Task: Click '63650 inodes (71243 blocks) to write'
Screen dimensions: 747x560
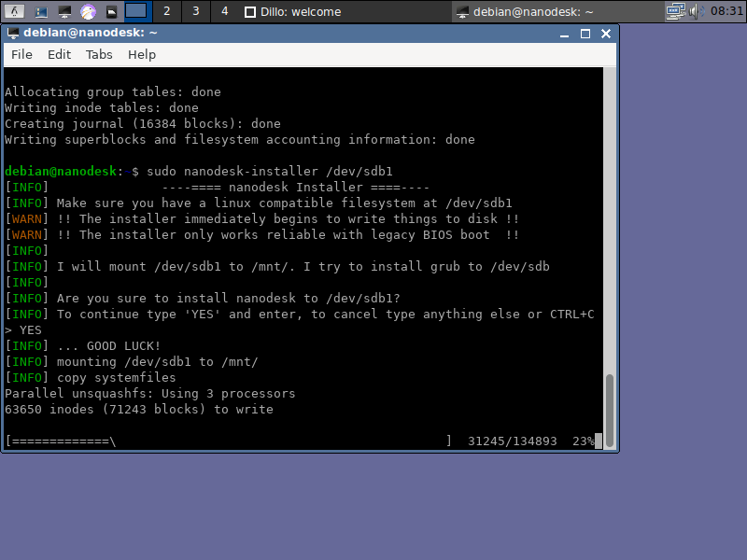Action: [139, 409]
